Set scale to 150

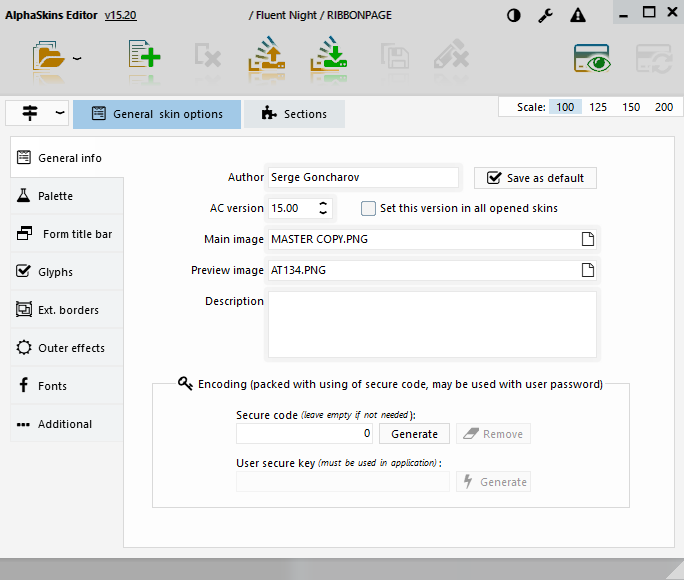(631, 107)
